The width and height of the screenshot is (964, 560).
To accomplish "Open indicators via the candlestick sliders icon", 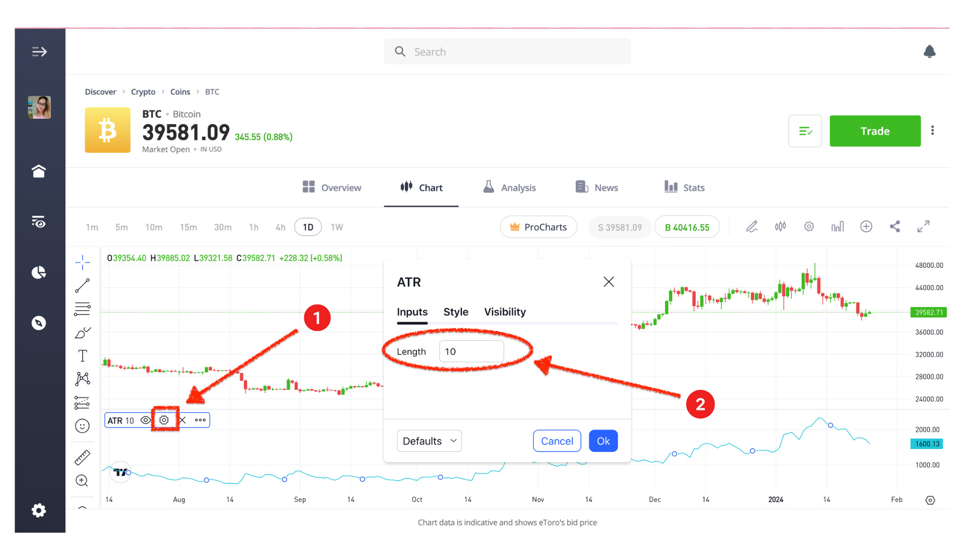I will (780, 226).
